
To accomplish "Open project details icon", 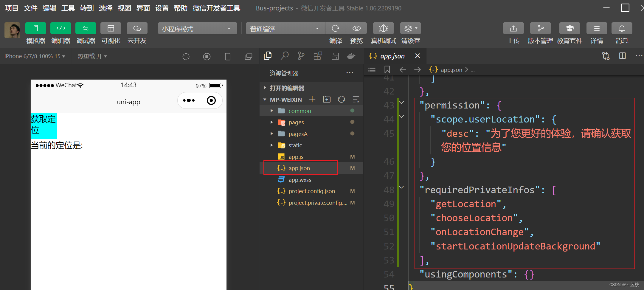I will [597, 28].
